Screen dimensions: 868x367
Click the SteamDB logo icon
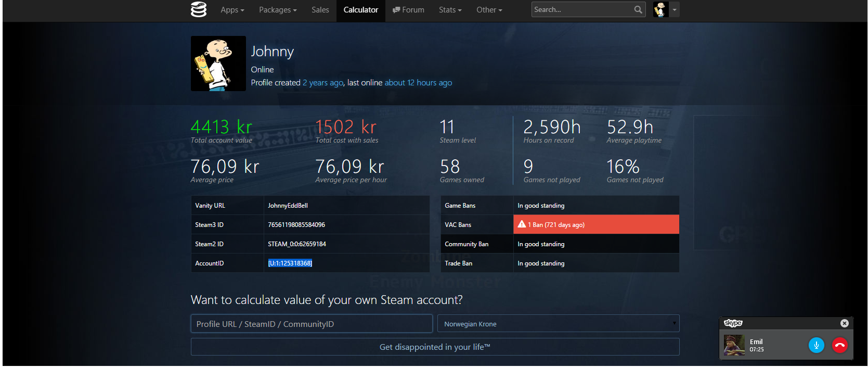(199, 9)
